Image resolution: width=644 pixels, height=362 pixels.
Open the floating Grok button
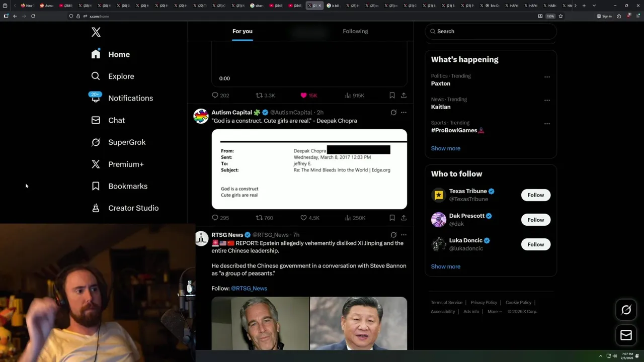[626, 310]
